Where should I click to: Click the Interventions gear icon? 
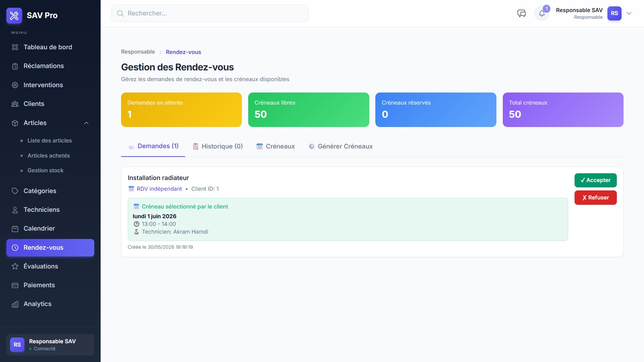click(15, 85)
